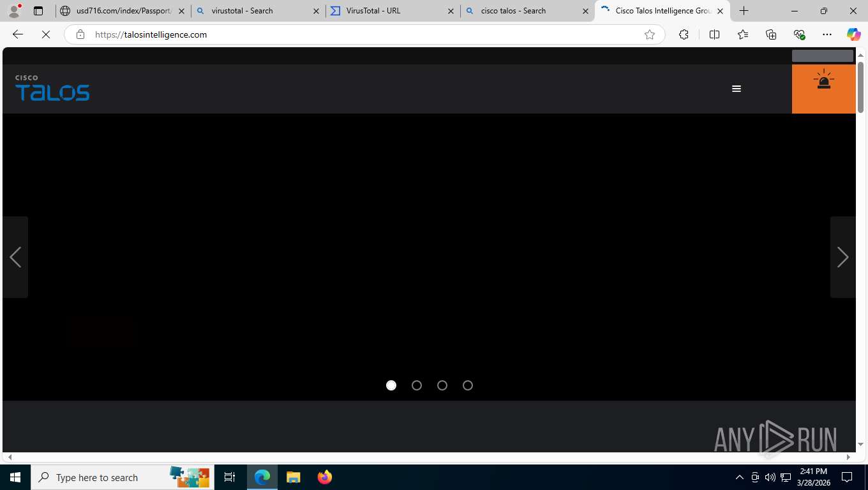This screenshot has height=490, width=868.
Task: Close the cisco talos - Search tab
Action: (586, 11)
